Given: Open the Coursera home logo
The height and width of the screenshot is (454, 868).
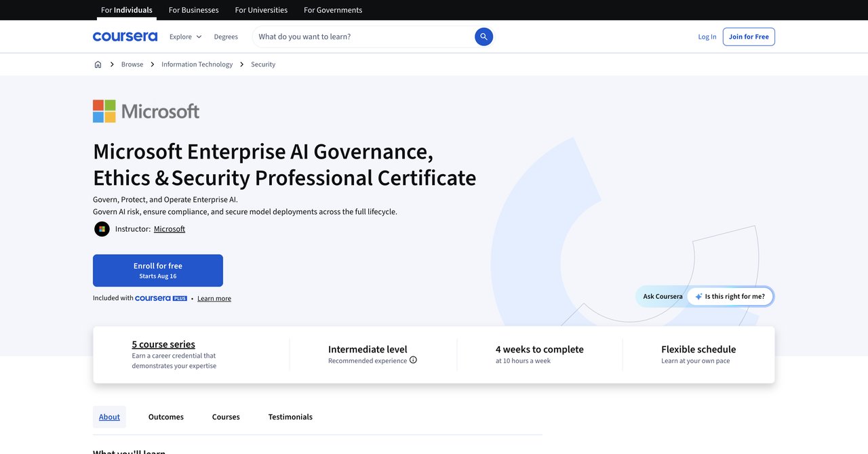Looking at the screenshot, I should click(125, 37).
